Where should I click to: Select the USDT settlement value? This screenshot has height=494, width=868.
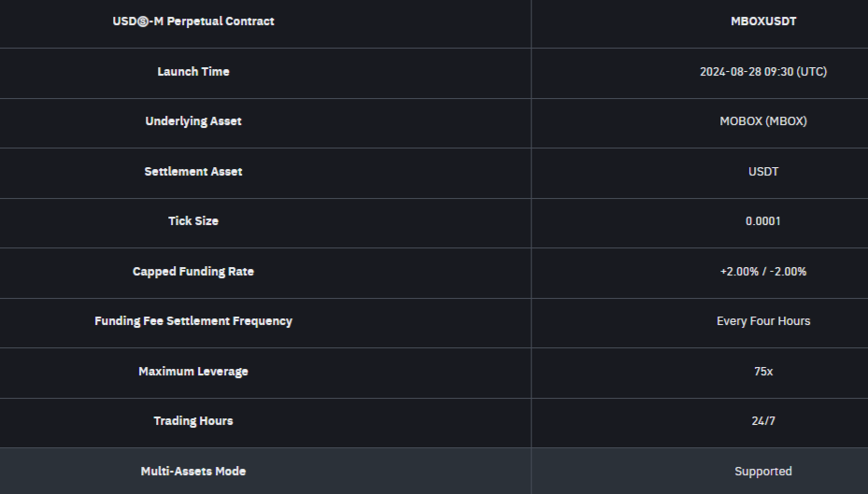click(x=763, y=172)
